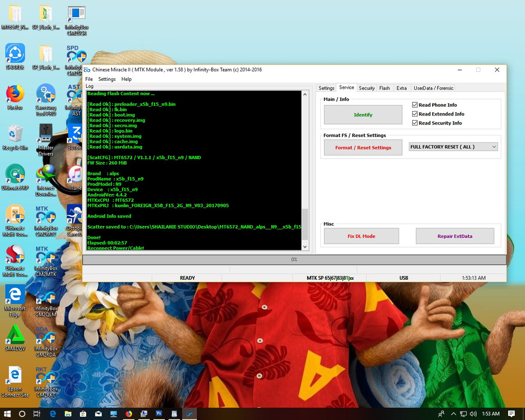Click the log line 'Android Info saved'
This screenshot has height=420, width=525.
tap(109, 216)
